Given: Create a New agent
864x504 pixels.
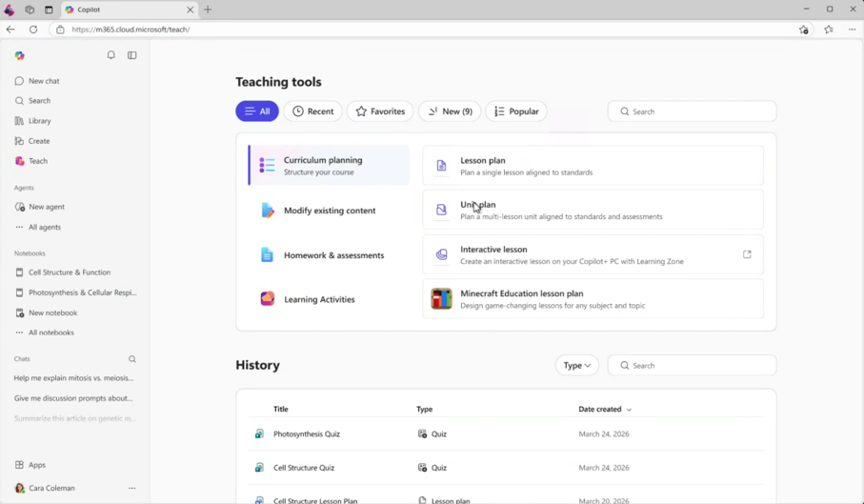Looking at the screenshot, I should 39,207.
